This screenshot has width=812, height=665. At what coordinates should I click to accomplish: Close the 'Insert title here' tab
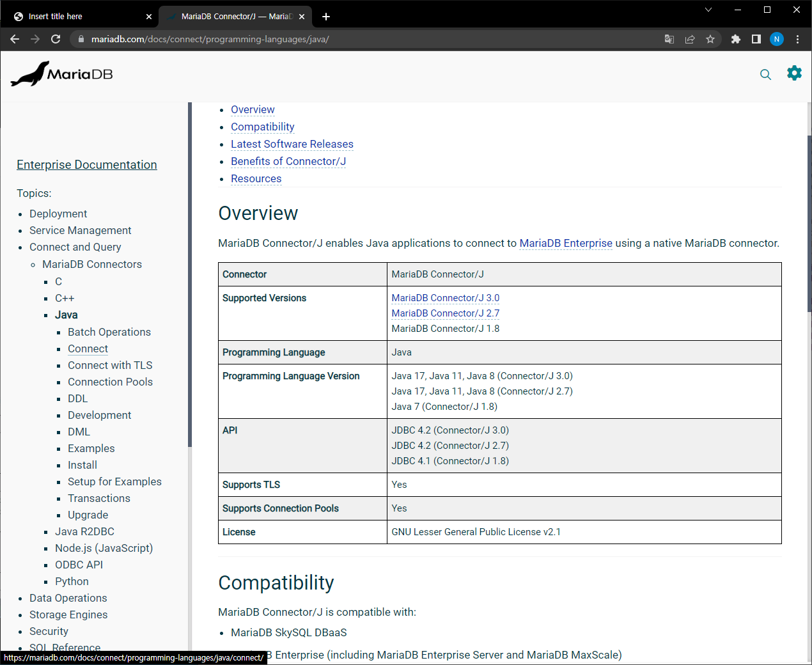pos(149,17)
